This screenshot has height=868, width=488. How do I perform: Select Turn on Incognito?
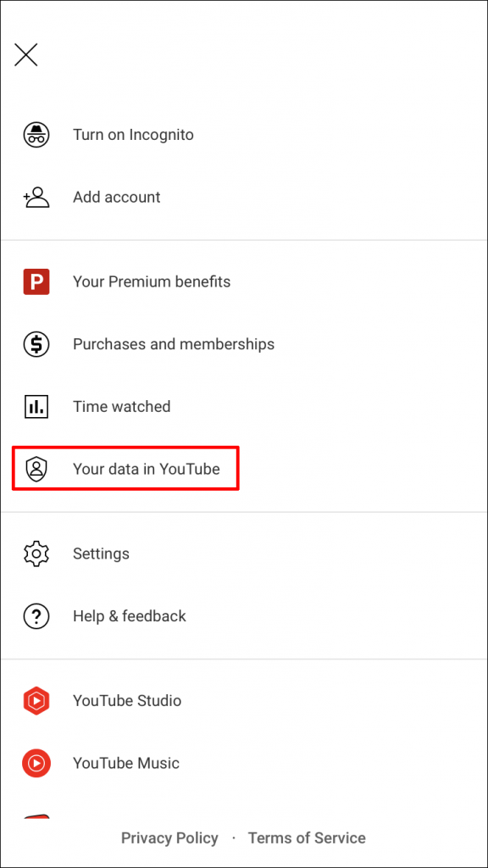pos(133,134)
